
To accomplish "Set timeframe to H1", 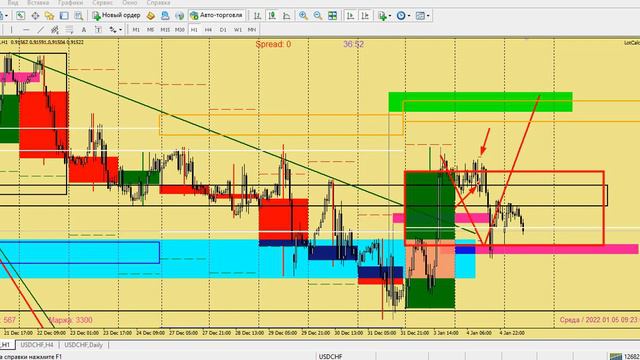I will [194, 30].
